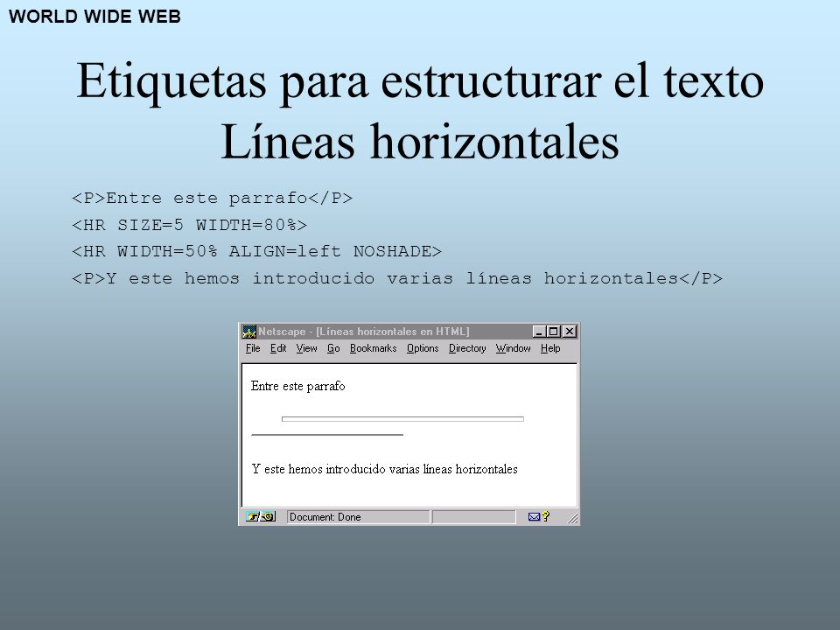Screen dimensions: 840x630
Task: Click the Netscape title bar text
Action: [x=364, y=332]
